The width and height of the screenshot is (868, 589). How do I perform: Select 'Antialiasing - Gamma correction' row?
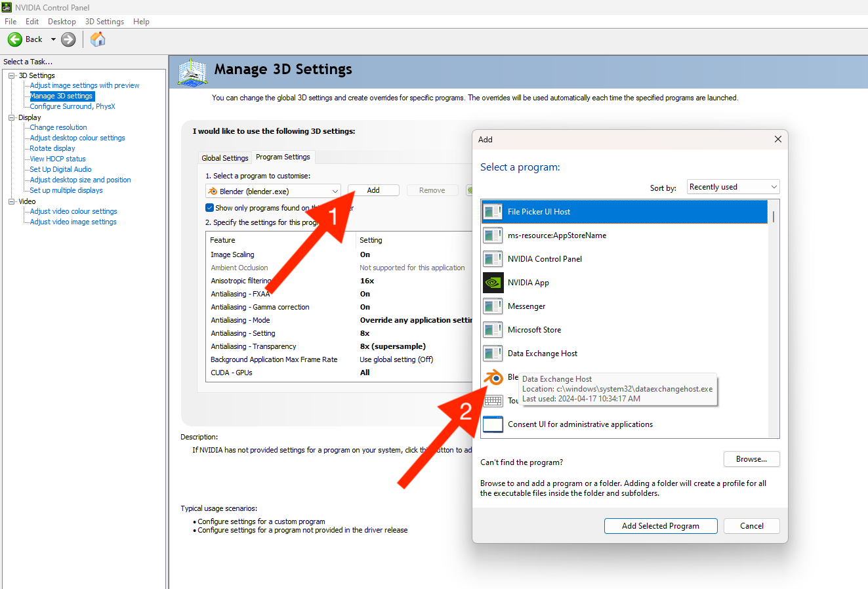[339, 307]
